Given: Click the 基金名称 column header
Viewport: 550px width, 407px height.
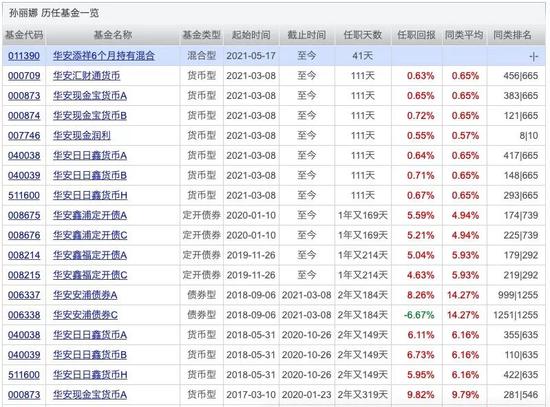Looking at the screenshot, I should pyautogui.click(x=113, y=35).
